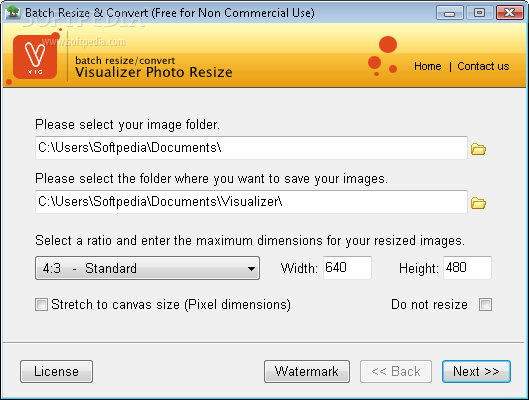The image size is (529, 400).
Task: Click the image folder path field
Action: (251, 148)
